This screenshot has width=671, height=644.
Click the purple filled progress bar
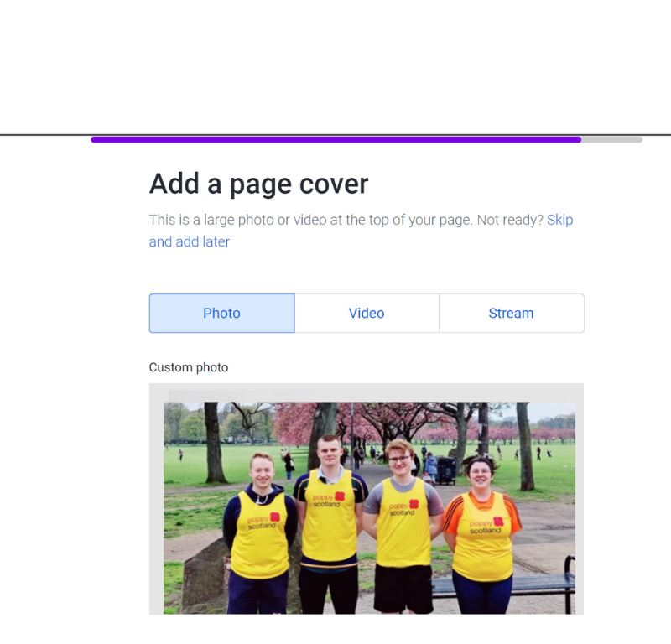[335, 139]
